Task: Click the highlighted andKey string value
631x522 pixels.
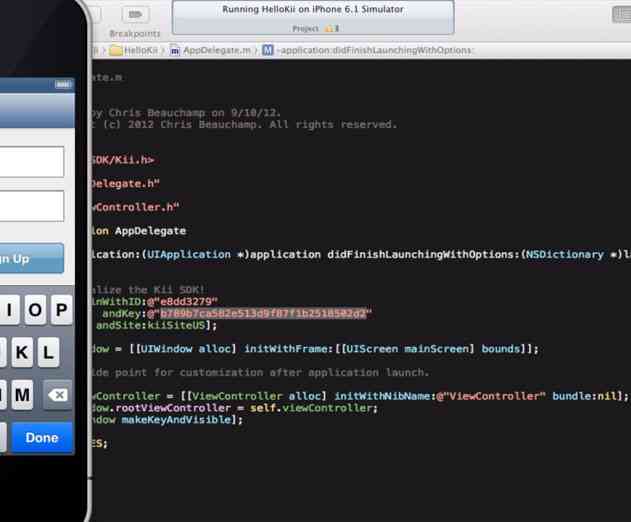Action: tap(263, 313)
